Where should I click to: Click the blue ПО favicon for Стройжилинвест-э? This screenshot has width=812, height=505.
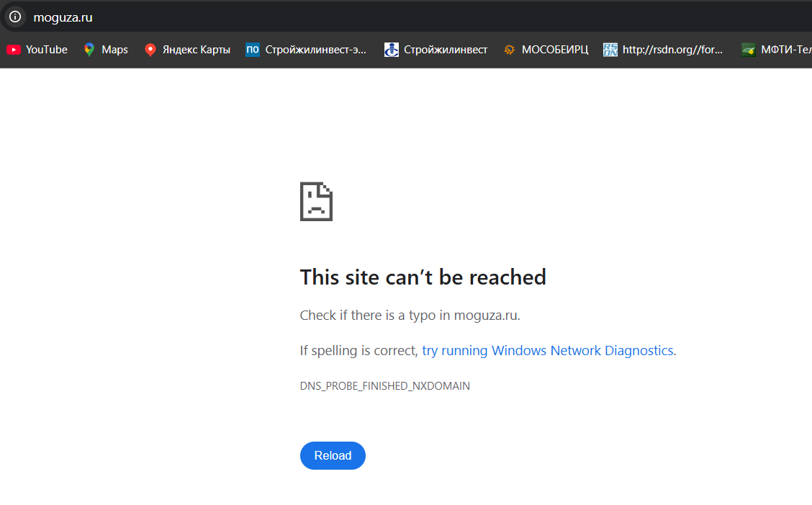253,50
